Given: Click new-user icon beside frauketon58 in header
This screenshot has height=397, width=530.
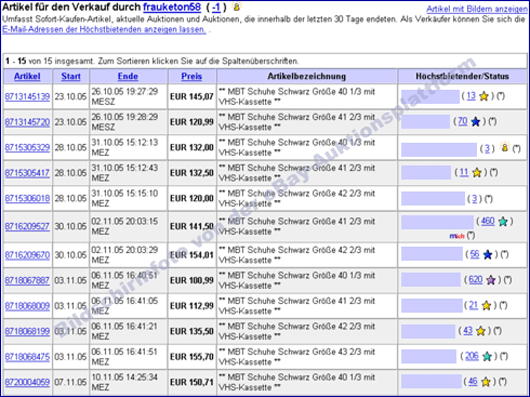Looking at the screenshot, I should coord(237,7).
